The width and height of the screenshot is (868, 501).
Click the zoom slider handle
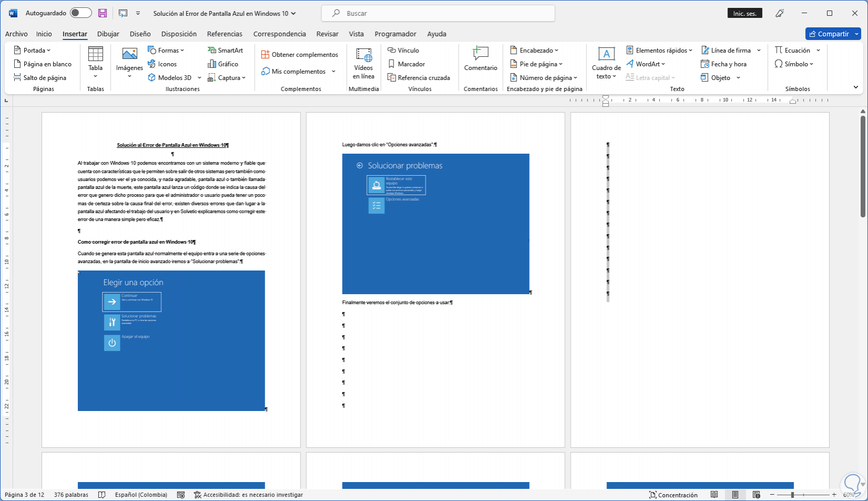pyautogui.click(x=792, y=495)
